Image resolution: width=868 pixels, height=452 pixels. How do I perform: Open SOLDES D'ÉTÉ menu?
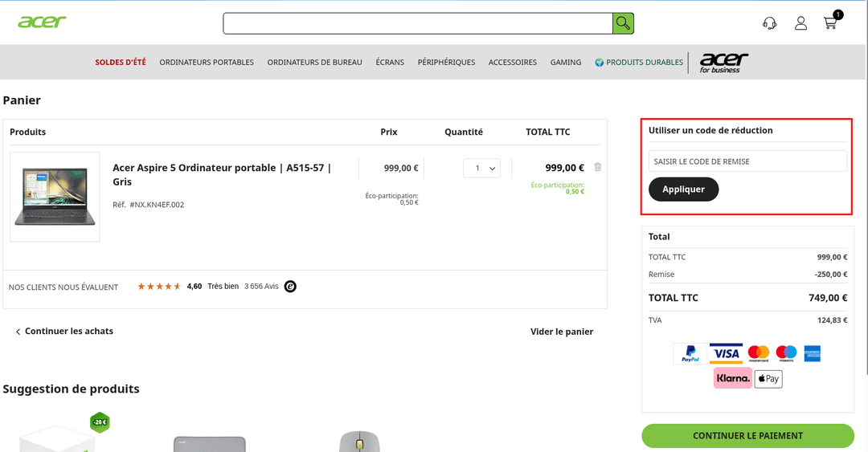tap(121, 63)
